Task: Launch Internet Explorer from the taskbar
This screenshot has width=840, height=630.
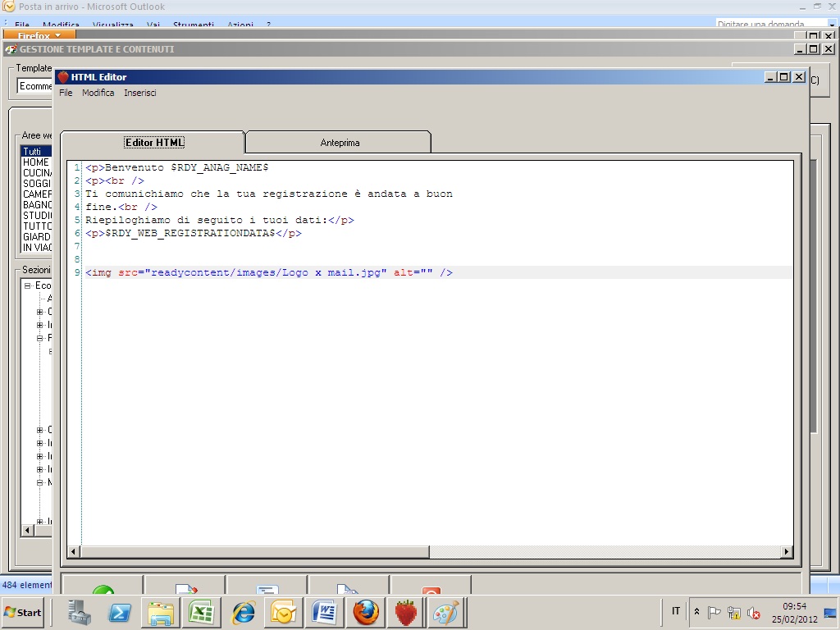Action: point(243,612)
